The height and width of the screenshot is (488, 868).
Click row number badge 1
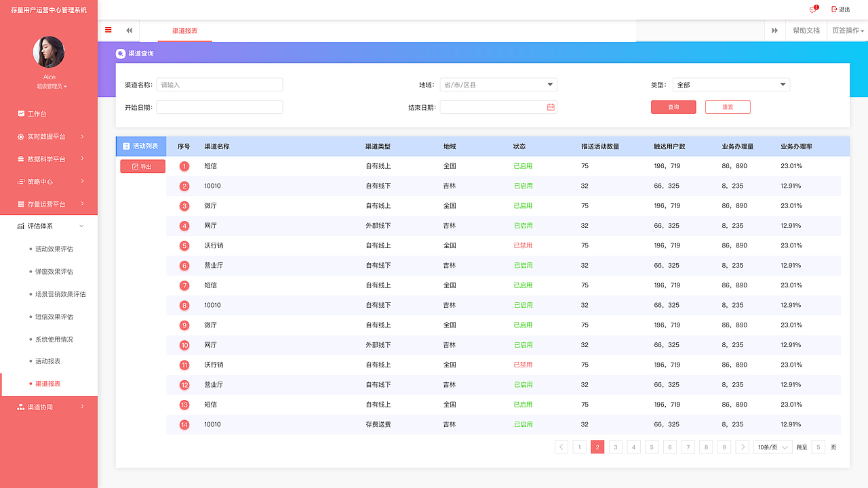click(x=184, y=166)
